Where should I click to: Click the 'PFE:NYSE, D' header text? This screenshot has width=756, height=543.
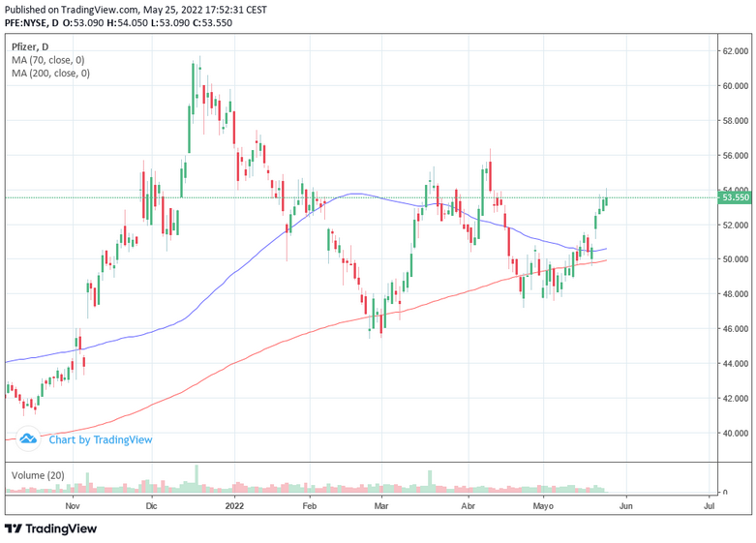pos(32,22)
